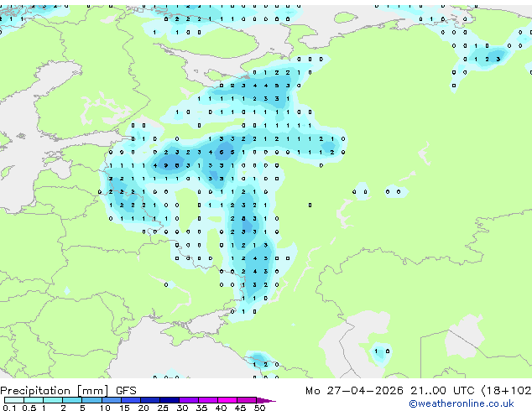This screenshot has width=532, height=411.
Task: Click the '35' legend scale label
Action: coord(201,408)
